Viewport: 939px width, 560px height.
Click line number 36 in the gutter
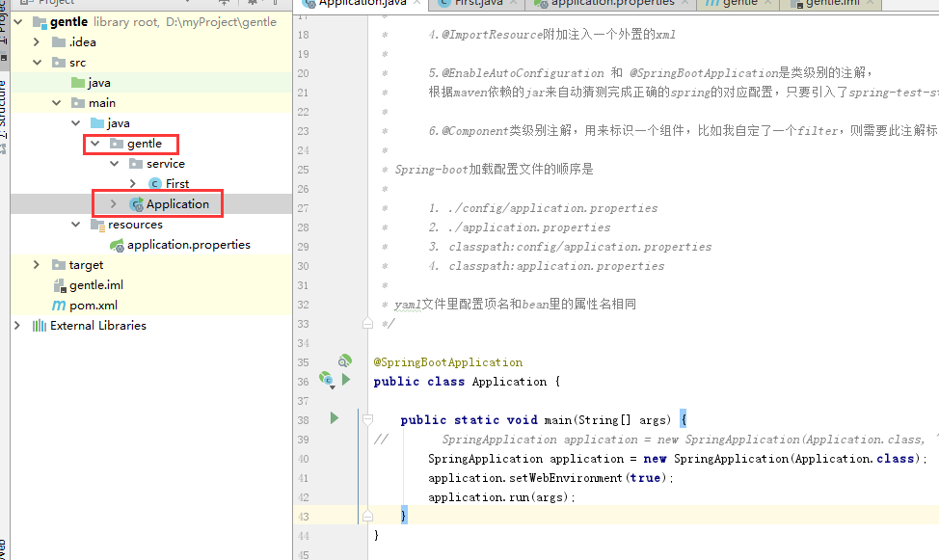coord(304,382)
